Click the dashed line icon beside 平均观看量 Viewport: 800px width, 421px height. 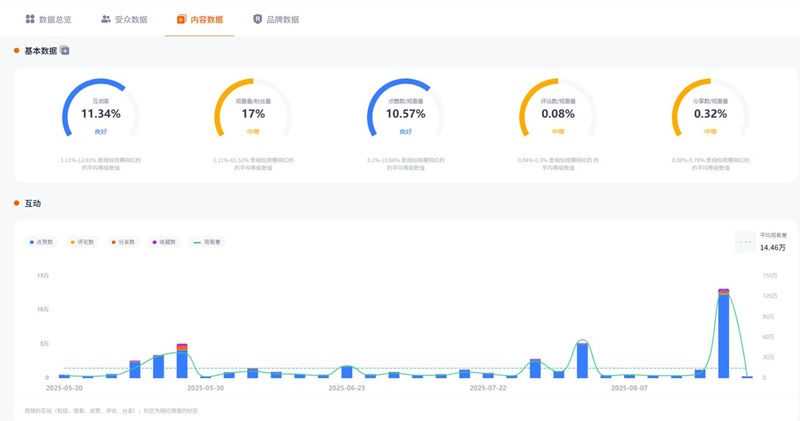coord(745,241)
